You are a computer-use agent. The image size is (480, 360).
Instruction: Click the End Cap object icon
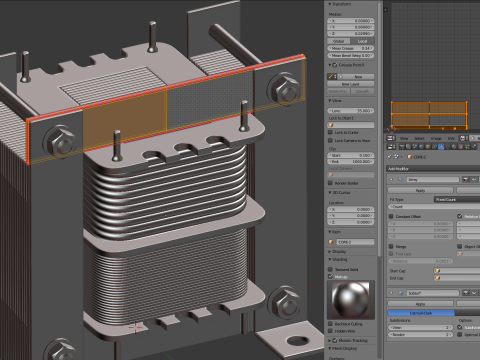click(x=438, y=278)
